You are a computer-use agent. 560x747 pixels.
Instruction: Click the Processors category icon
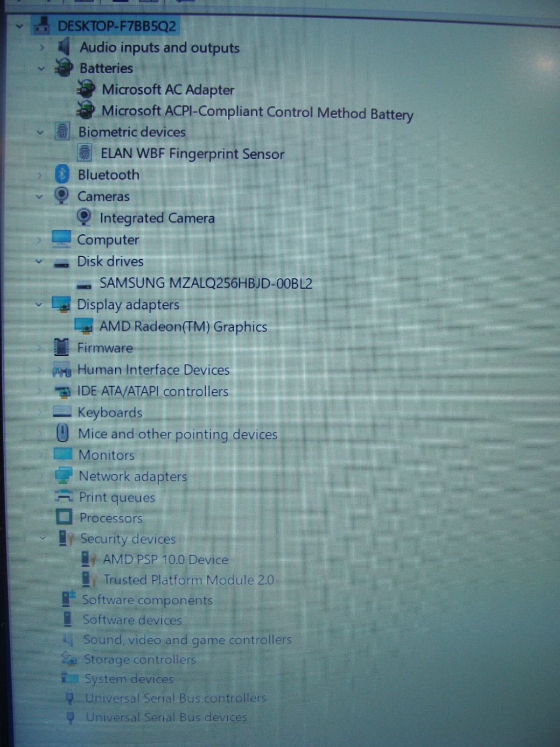64,517
